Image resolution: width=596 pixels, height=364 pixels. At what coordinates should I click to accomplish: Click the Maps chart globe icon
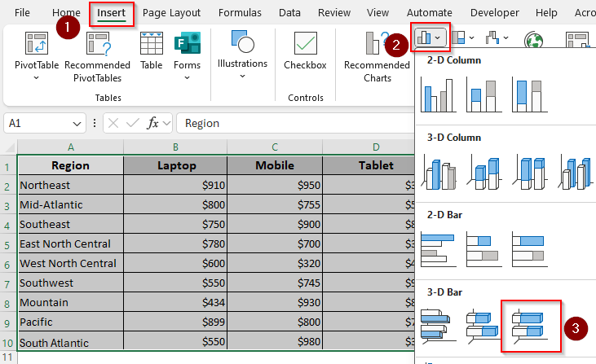[533, 39]
